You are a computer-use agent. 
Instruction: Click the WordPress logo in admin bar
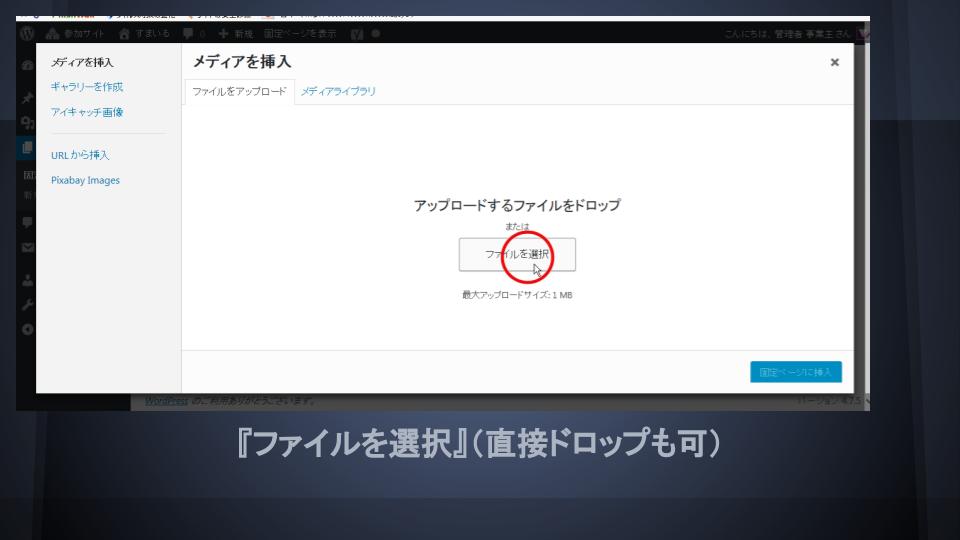[26, 33]
